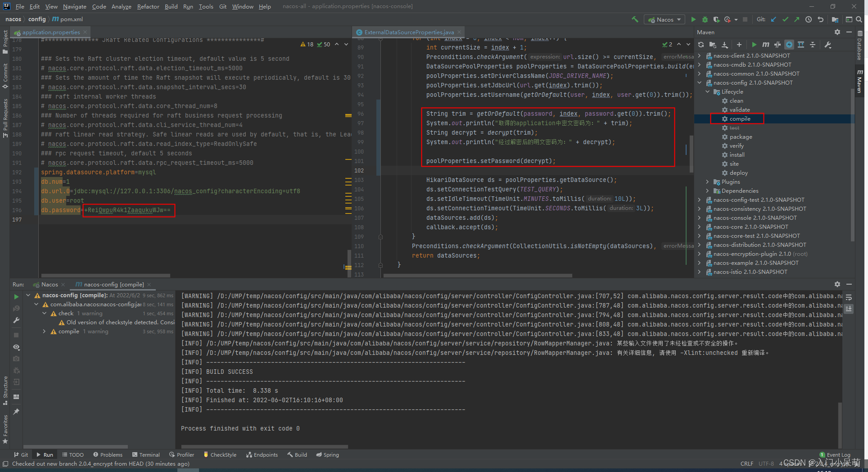Open Maven panel gear options
This screenshot has height=472, width=868.
[837, 32]
